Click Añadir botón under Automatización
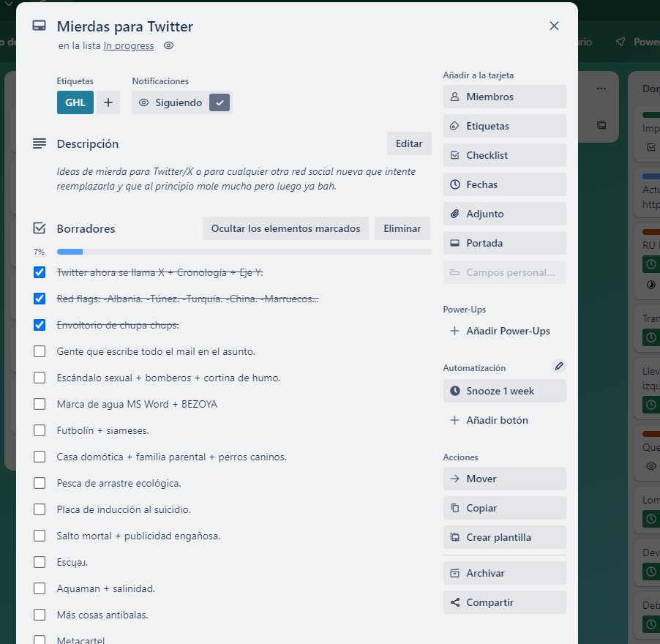Image resolution: width=660 pixels, height=644 pixels. (504, 420)
